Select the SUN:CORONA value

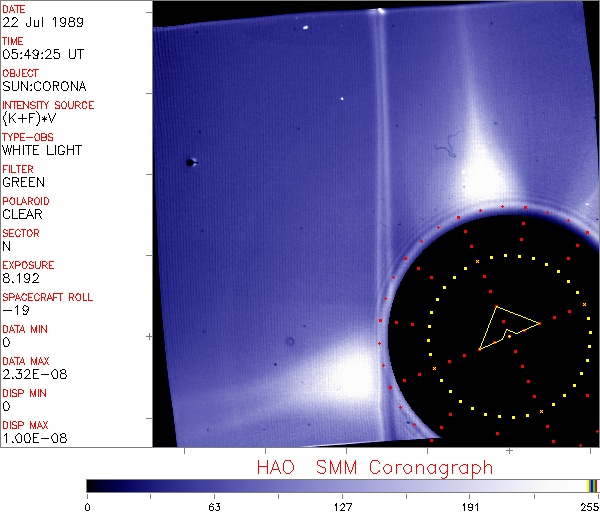click(44, 86)
